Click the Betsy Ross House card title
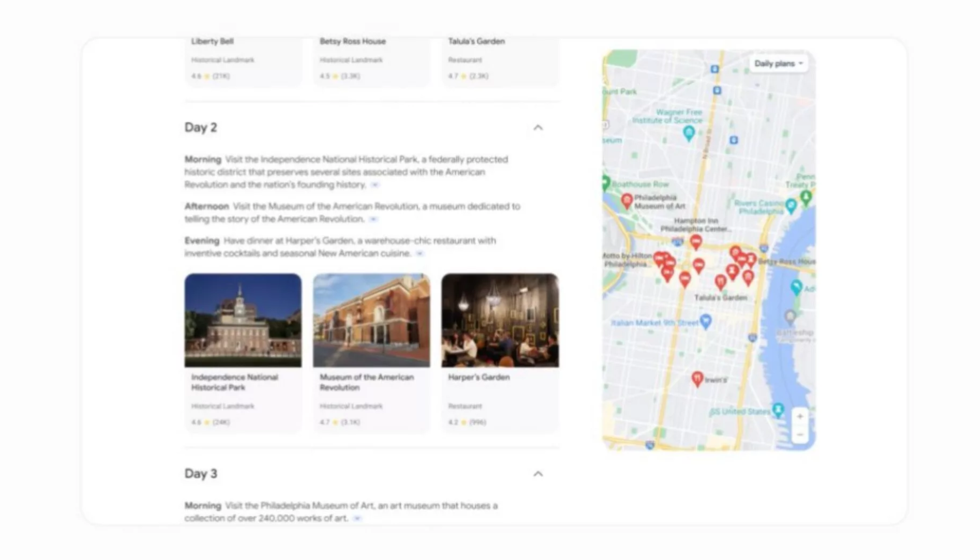This screenshot has height=560, width=980. coord(353,41)
